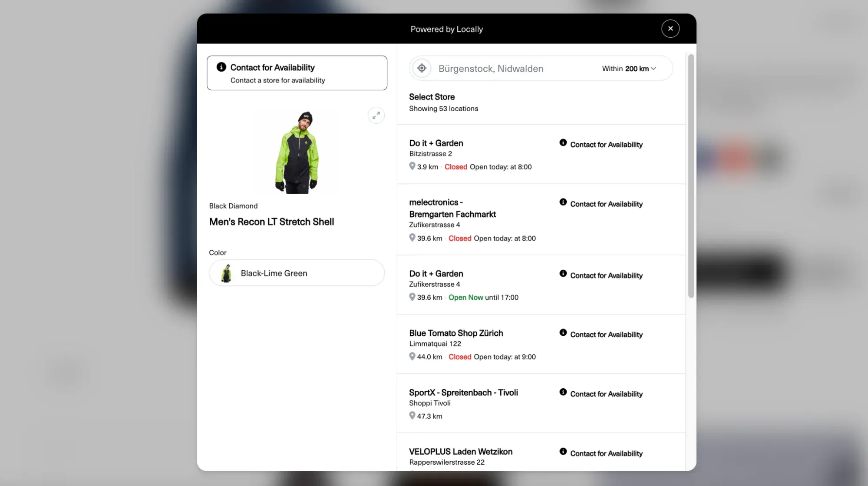This screenshot has width=868, height=486.
Task: Click the store list vertical scrollbar
Action: (x=691, y=176)
